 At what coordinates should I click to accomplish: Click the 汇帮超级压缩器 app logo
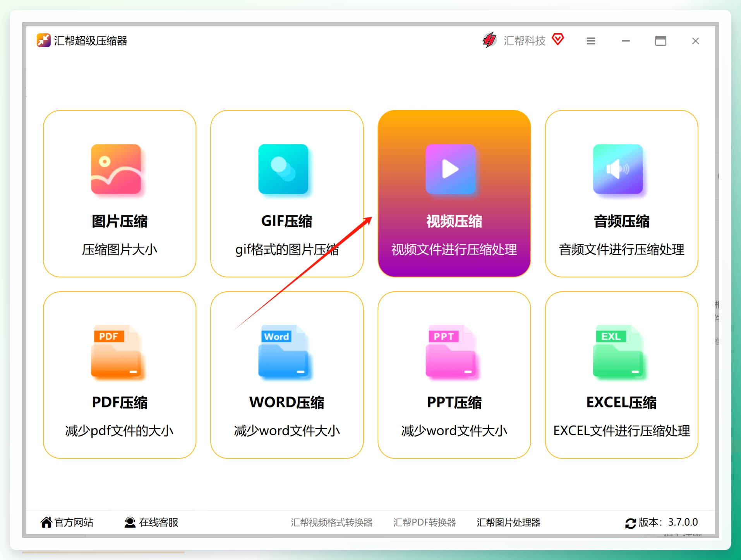click(x=43, y=40)
